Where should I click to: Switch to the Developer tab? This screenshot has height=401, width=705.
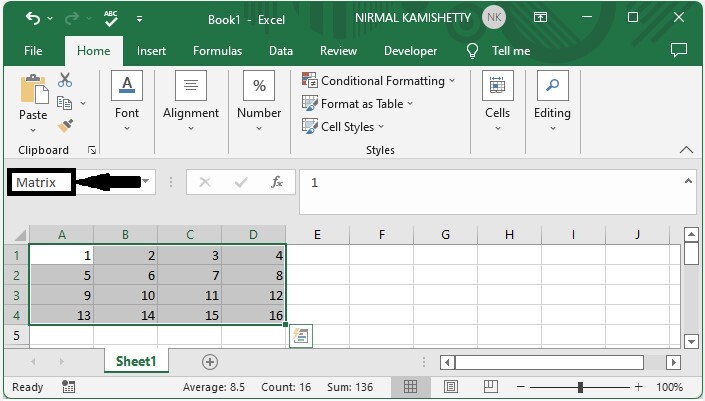[x=410, y=51]
